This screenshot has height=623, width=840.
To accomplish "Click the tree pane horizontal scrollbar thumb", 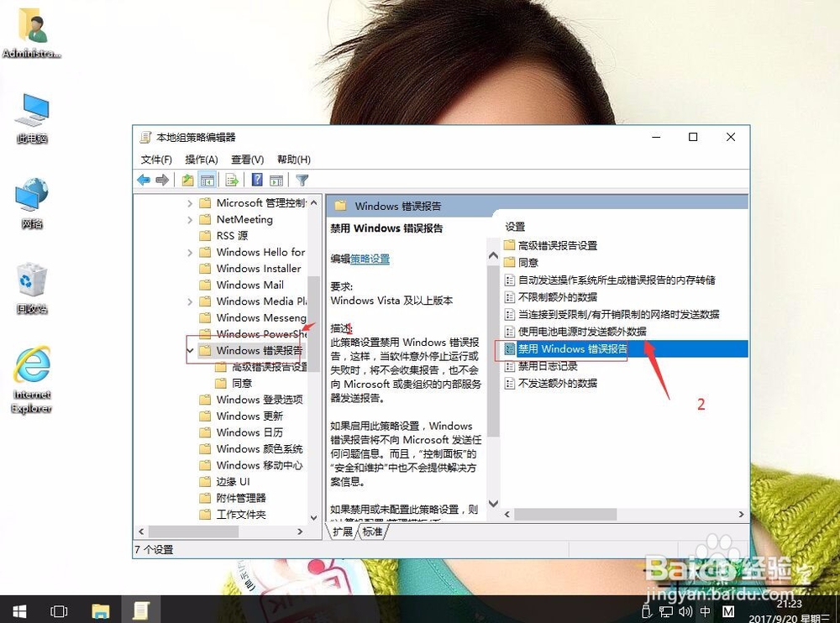I will (x=193, y=531).
